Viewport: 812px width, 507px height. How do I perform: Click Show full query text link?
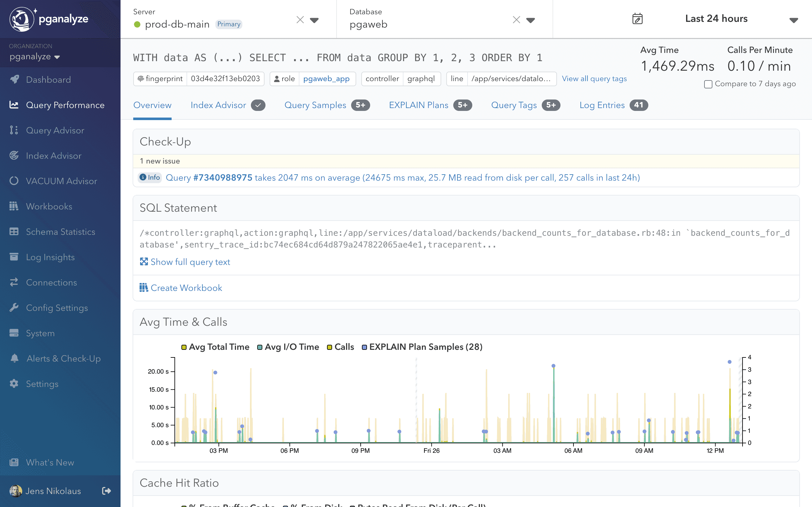(190, 262)
